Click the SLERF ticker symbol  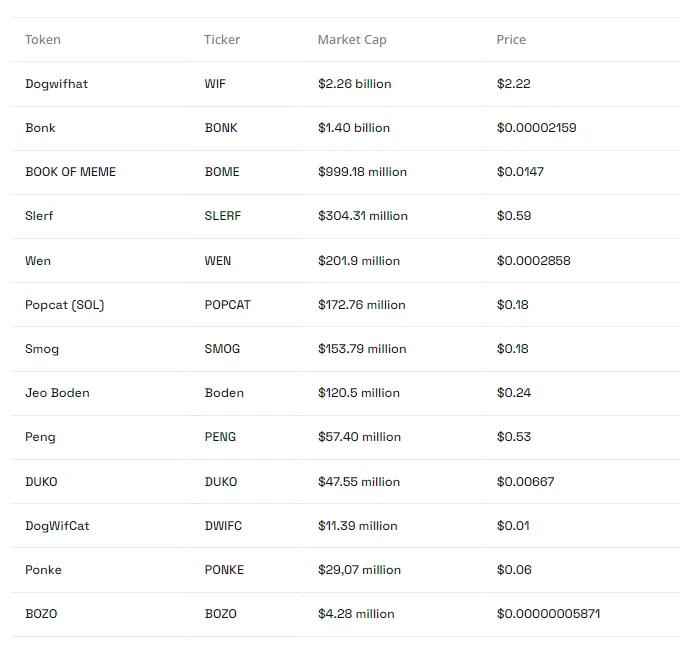pos(223,216)
